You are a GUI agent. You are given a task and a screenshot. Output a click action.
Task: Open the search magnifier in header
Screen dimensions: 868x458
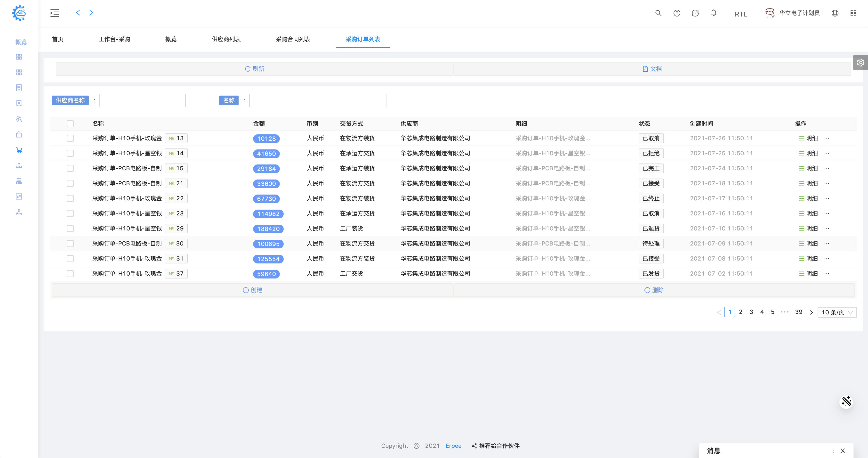click(658, 13)
